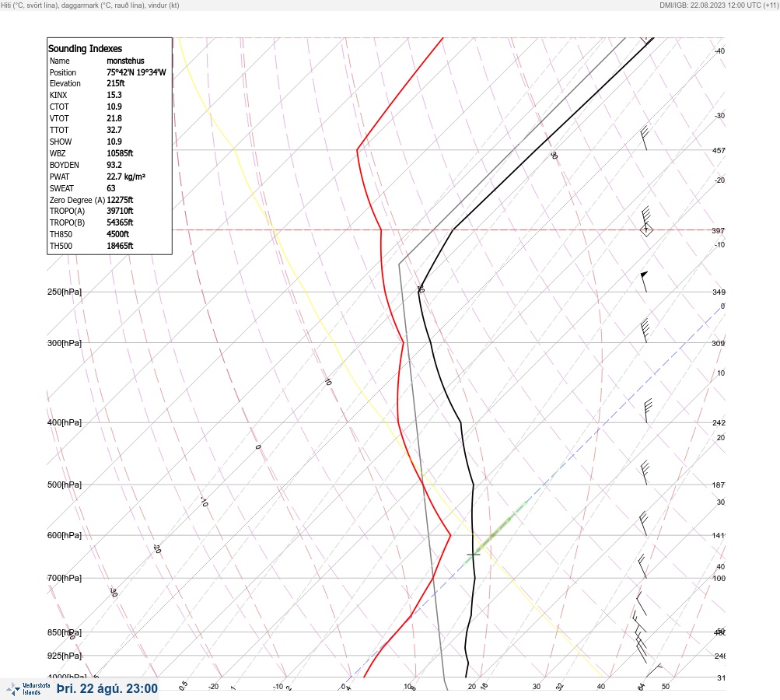Click the wind barb at 500 hPa level
Image resolution: width=780 pixels, height=700 pixels.
[x=645, y=473]
